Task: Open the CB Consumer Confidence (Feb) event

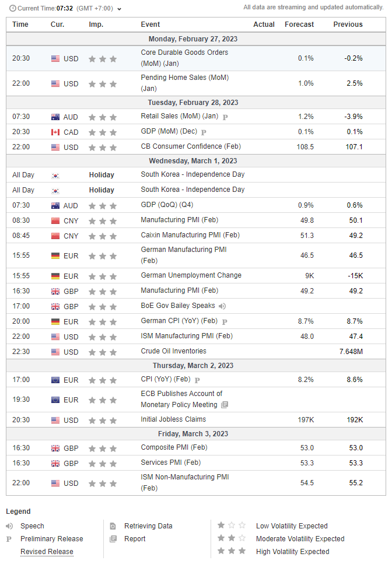Action: [190, 146]
